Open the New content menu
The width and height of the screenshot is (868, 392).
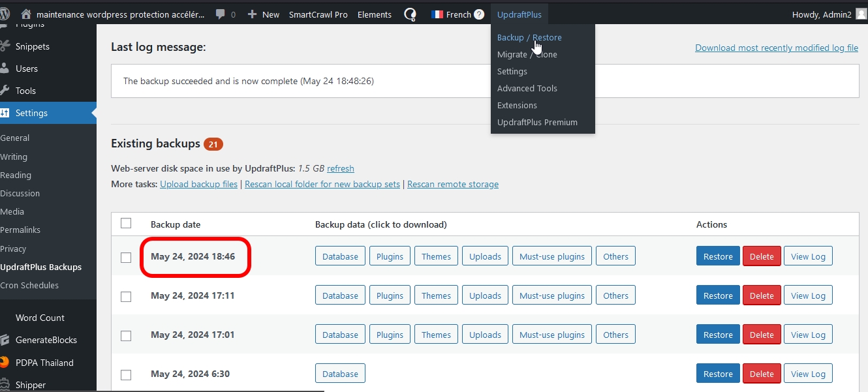264,14
